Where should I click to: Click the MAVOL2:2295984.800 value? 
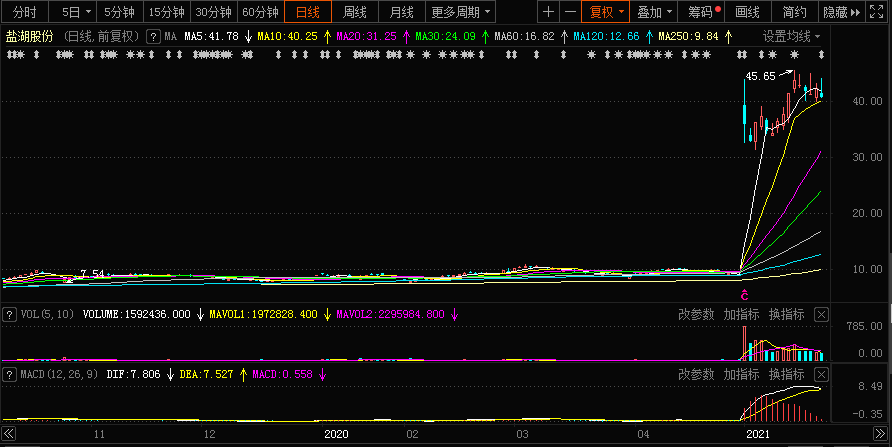click(x=390, y=314)
